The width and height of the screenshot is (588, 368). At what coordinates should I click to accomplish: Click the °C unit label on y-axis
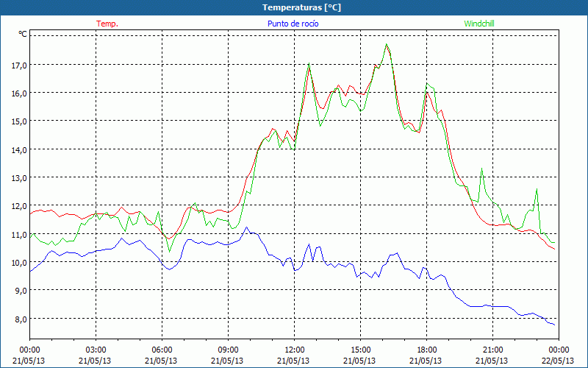pyautogui.click(x=23, y=34)
